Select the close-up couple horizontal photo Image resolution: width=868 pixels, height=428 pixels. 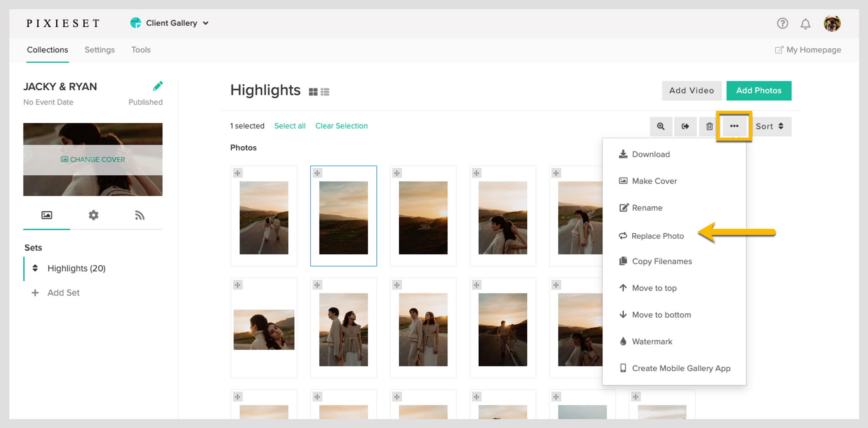(264, 329)
